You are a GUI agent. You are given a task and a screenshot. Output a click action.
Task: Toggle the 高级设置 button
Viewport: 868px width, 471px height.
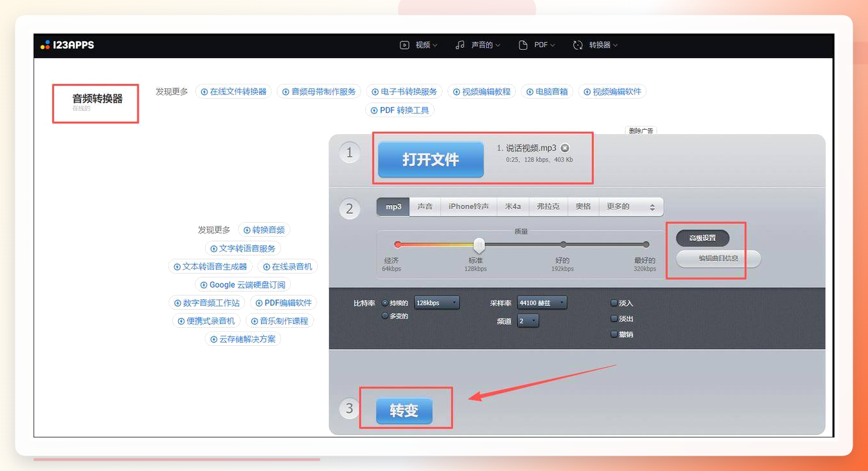pyautogui.click(x=702, y=238)
